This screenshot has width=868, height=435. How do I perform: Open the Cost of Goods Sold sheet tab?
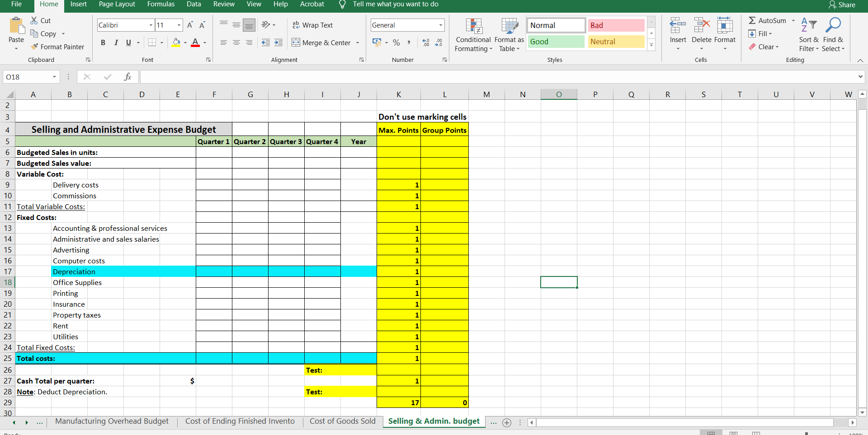tap(342, 421)
